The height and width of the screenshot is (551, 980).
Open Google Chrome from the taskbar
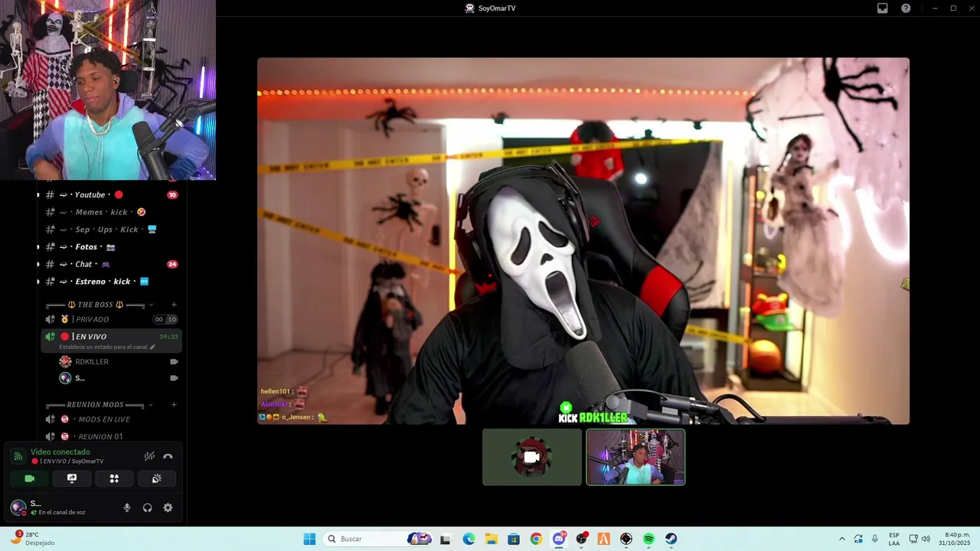(536, 539)
